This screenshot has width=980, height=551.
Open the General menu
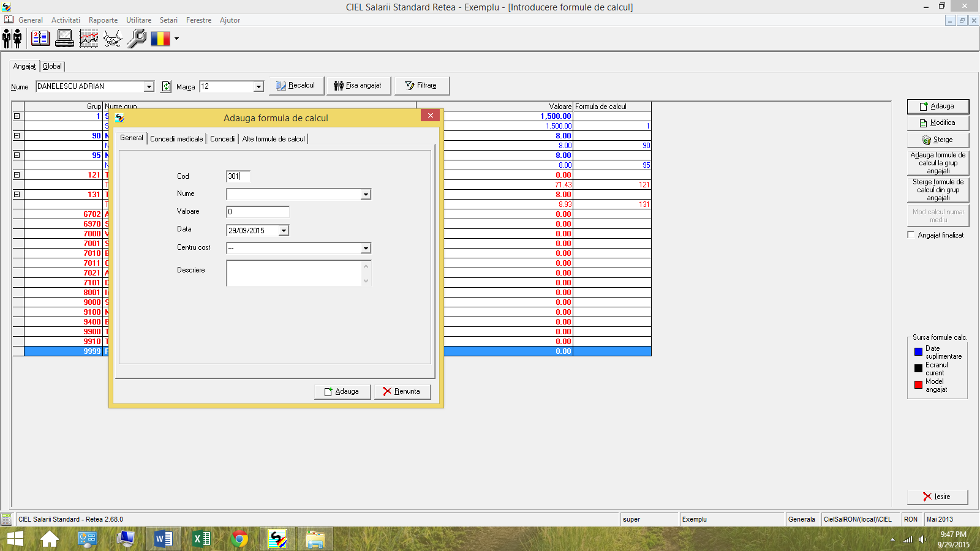point(31,20)
